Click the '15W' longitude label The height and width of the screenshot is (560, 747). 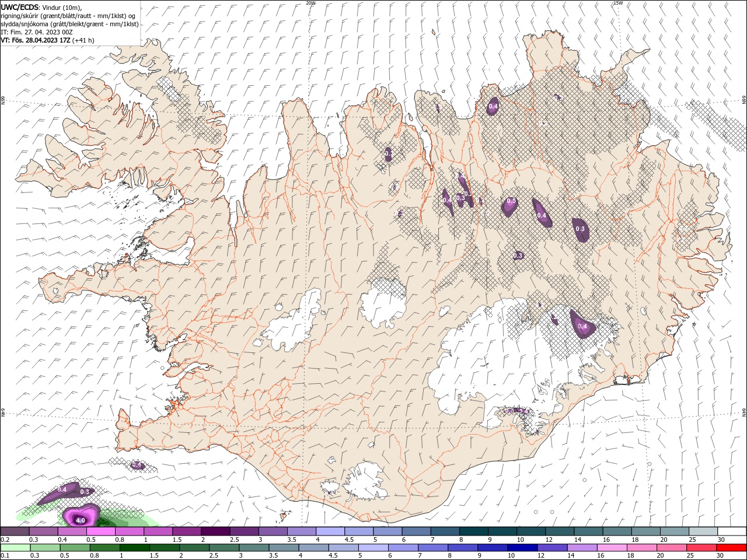618,3
